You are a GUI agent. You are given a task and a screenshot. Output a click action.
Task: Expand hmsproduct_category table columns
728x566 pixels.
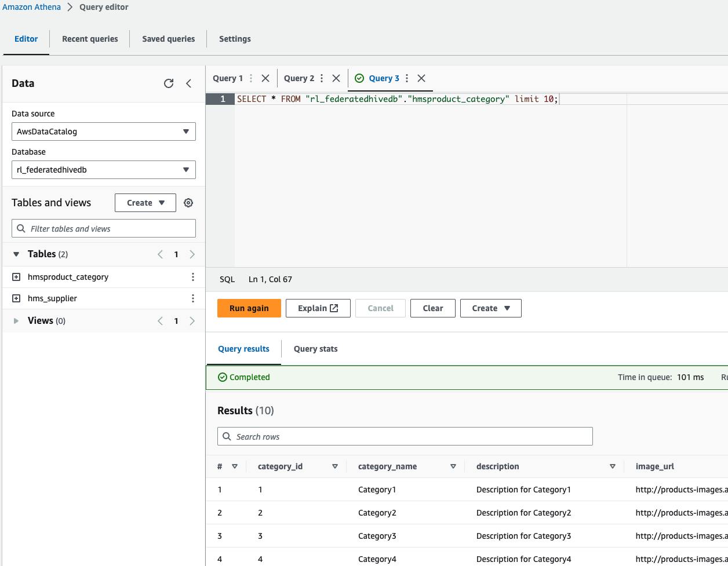(16, 277)
